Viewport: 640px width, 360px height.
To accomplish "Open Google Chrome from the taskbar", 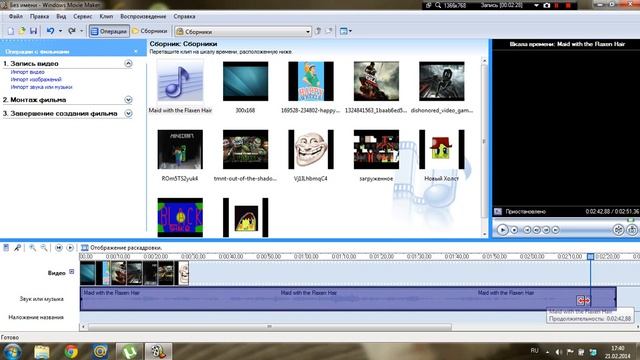I will click(71, 351).
